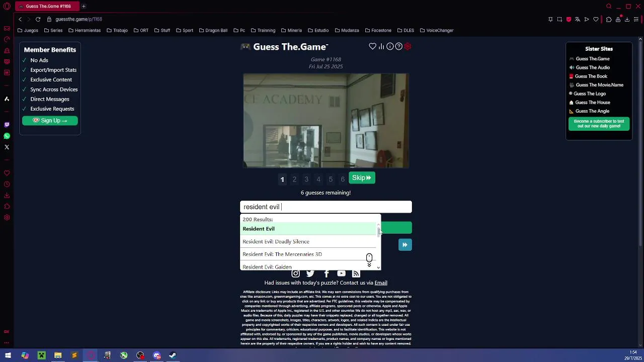The image size is (644, 362).
Task: Open the YouTube social icon
Action: (341, 274)
